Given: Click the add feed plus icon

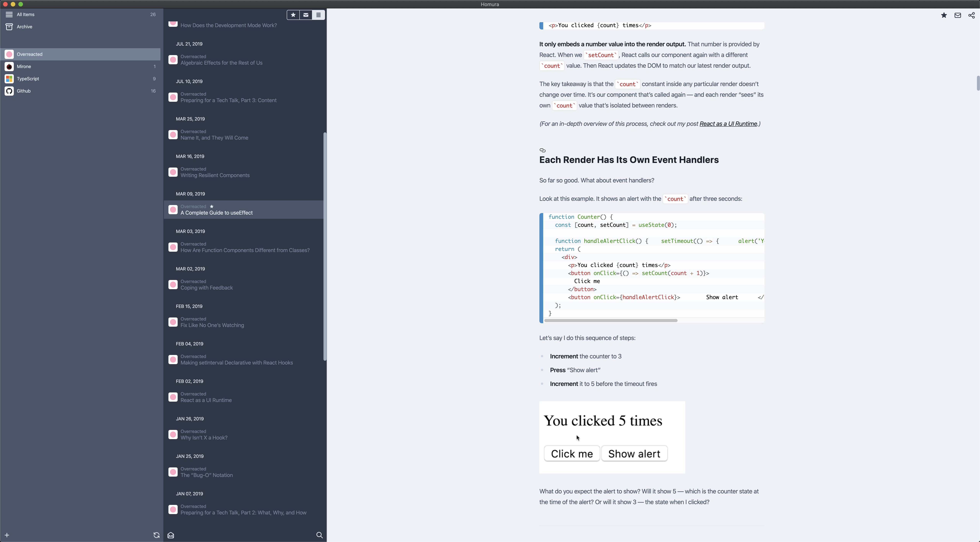Looking at the screenshot, I should 7,535.
